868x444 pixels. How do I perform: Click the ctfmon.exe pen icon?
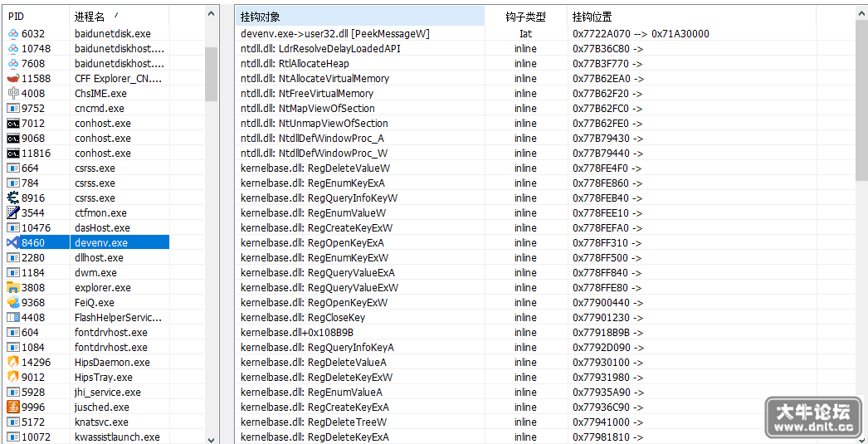point(14,213)
